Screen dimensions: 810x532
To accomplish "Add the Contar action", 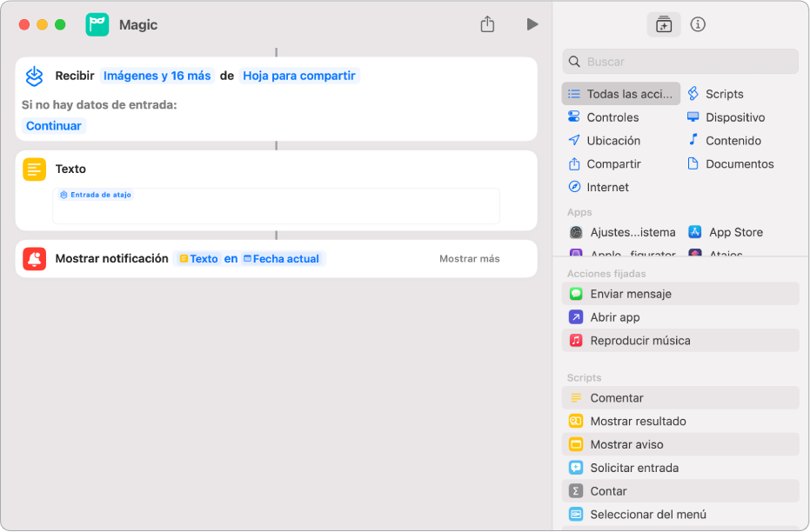I will (680, 491).
